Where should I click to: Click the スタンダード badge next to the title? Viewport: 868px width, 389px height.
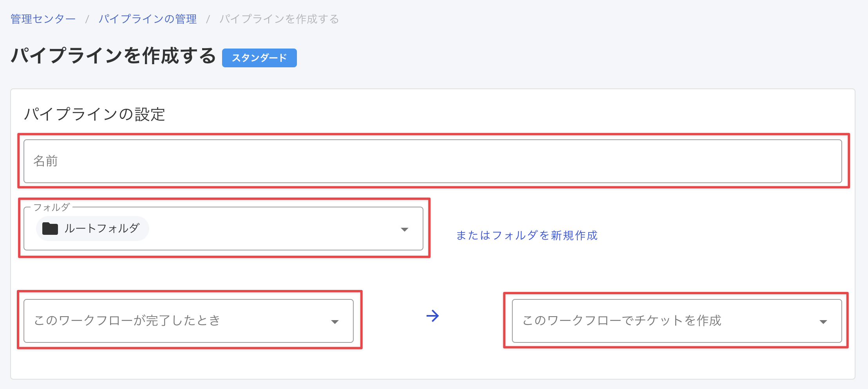point(259,58)
